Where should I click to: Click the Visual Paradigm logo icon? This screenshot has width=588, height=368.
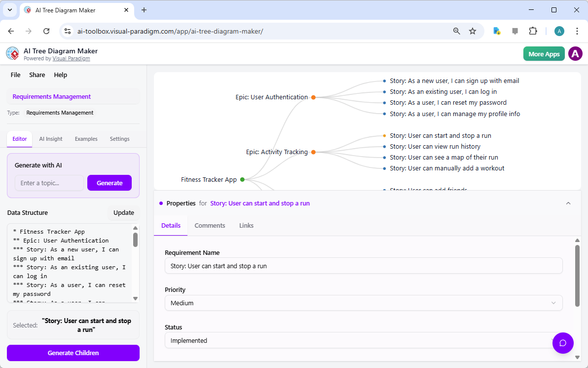click(x=12, y=53)
